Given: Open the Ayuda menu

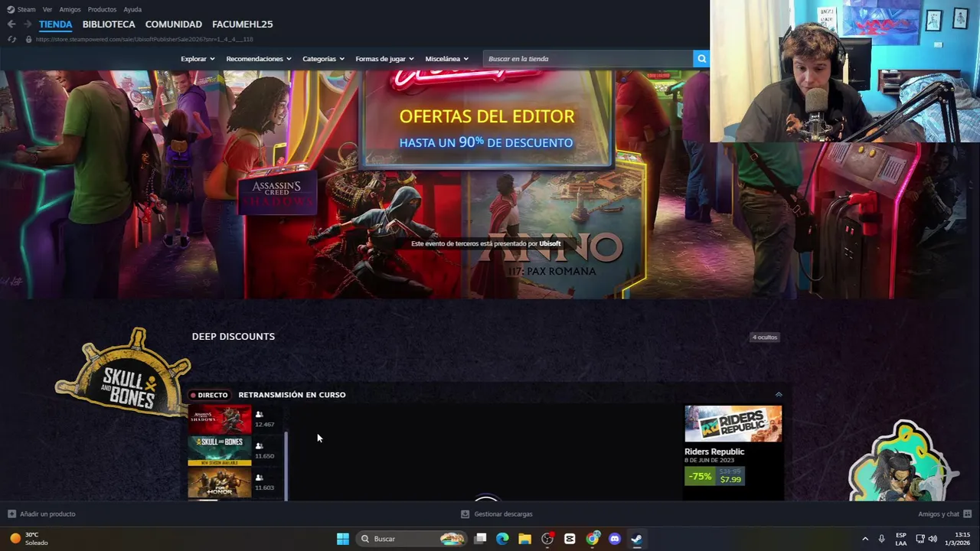Looking at the screenshot, I should [x=132, y=9].
